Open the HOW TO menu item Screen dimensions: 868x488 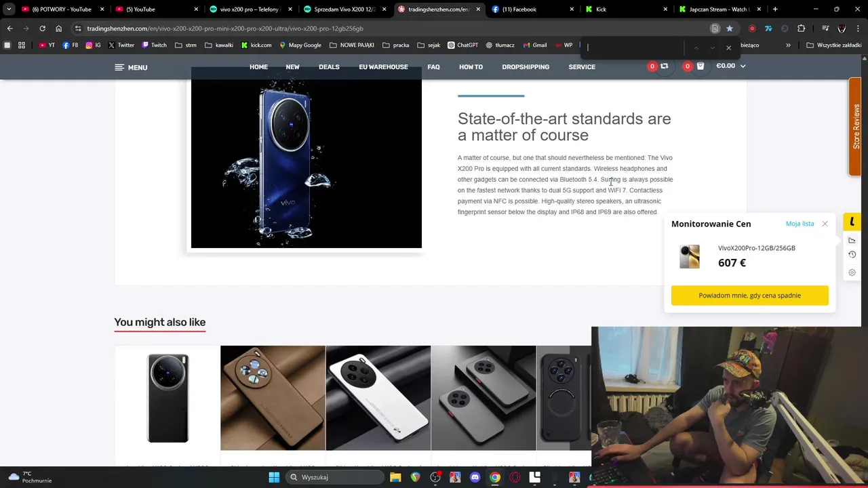[471, 67]
